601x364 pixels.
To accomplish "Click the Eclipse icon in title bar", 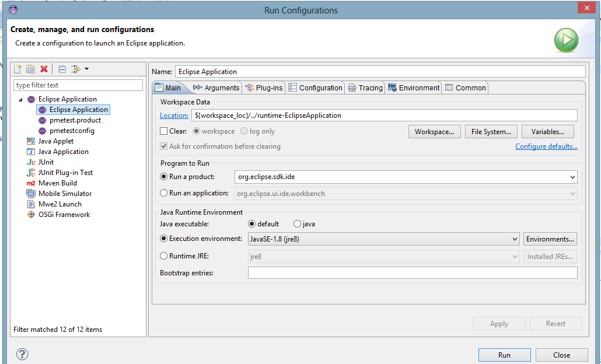I will (13, 9).
